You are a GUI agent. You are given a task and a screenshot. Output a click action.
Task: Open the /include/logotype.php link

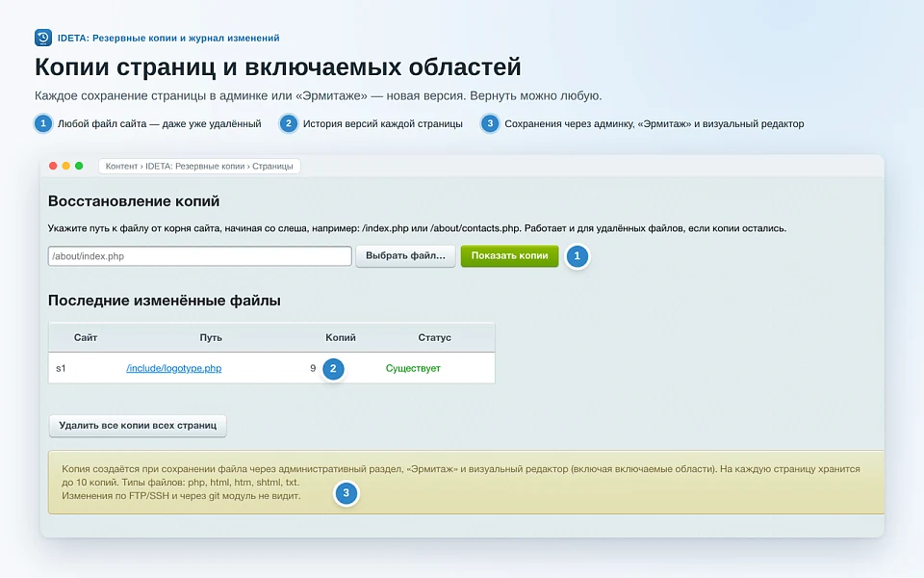[x=174, y=368]
